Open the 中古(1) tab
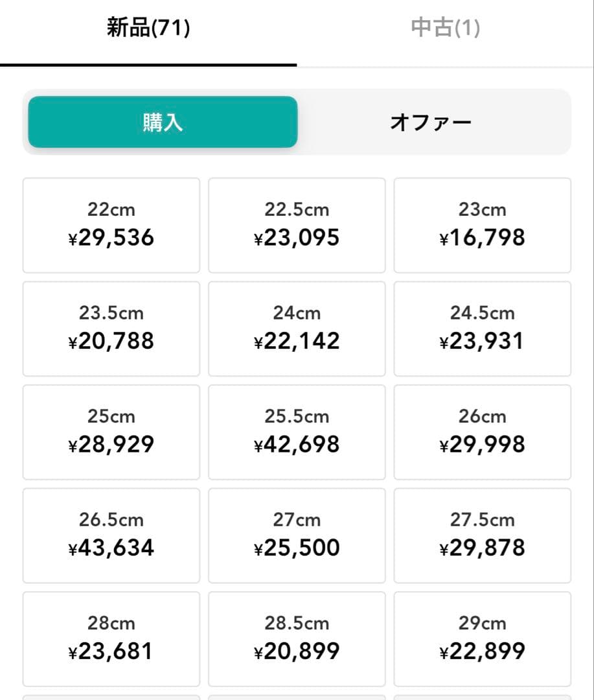 tap(445, 29)
